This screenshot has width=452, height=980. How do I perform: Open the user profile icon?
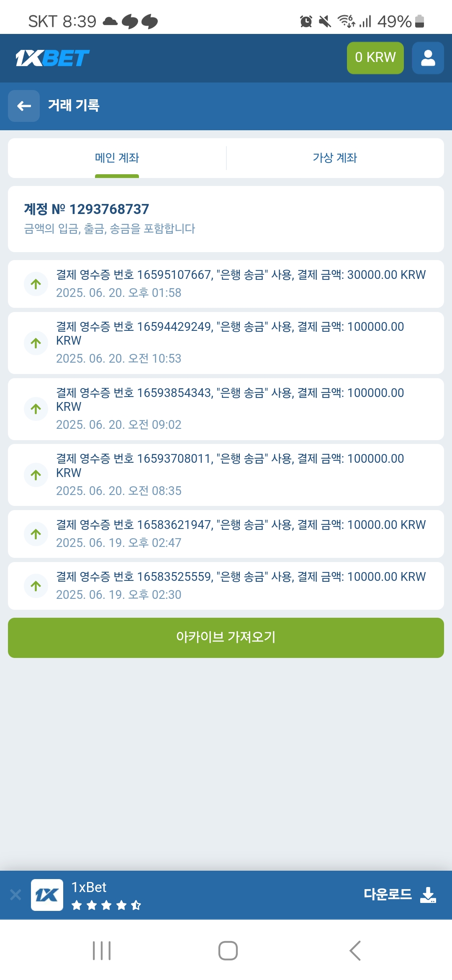[x=428, y=58]
